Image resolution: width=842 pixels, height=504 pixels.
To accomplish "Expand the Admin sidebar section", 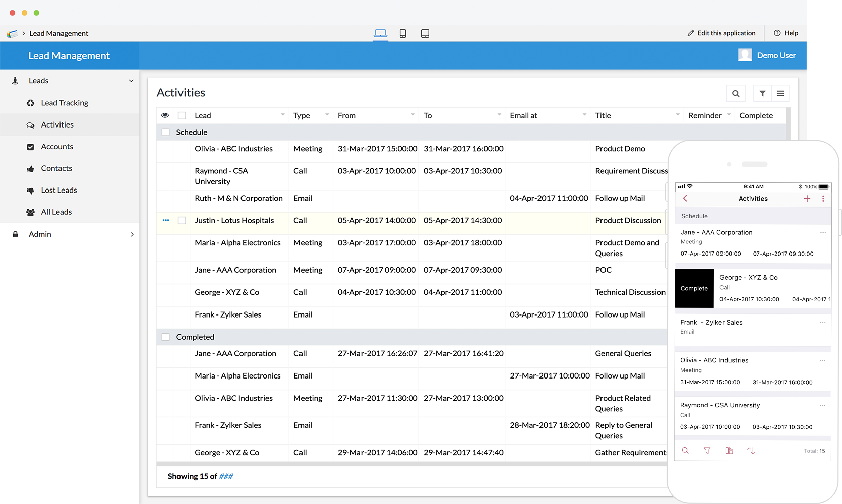I will pyautogui.click(x=132, y=234).
